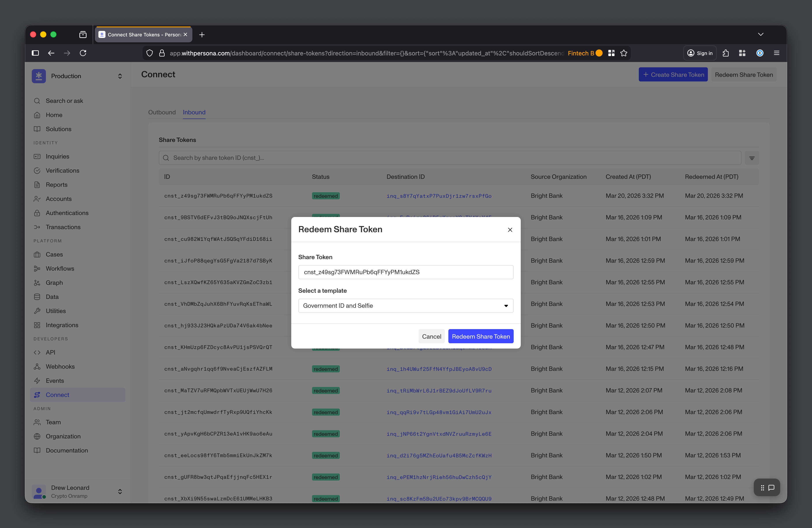The height and width of the screenshot is (528, 812).
Task: Switch to the Outbound tab
Action: (x=162, y=112)
